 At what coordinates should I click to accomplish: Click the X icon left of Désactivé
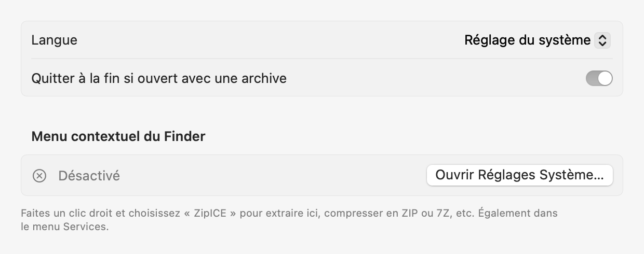coord(39,176)
